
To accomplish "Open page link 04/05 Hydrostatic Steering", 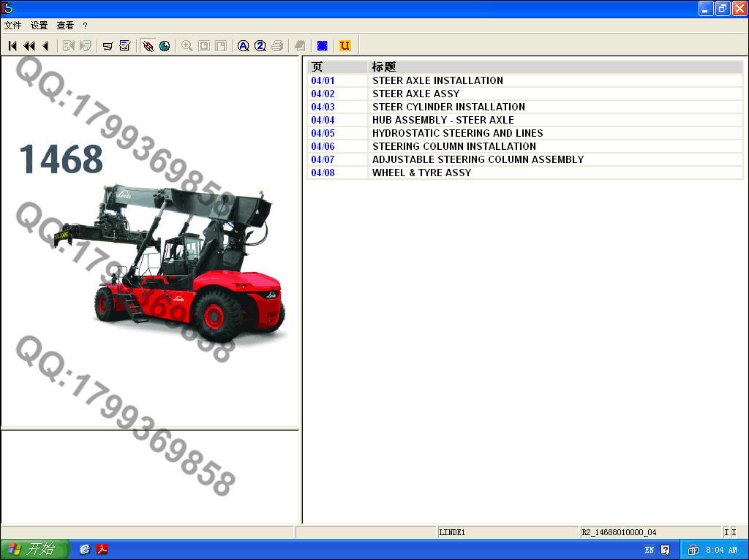I will coord(323,133).
